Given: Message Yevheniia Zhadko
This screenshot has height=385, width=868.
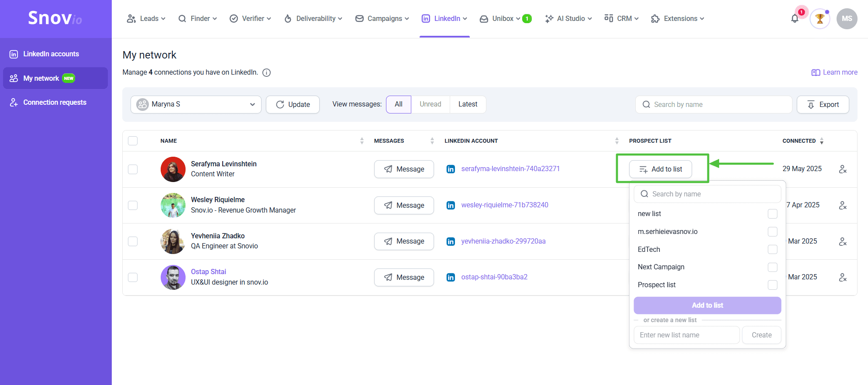Looking at the screenshot, I should pyautogui.click(x=404, y=241).
